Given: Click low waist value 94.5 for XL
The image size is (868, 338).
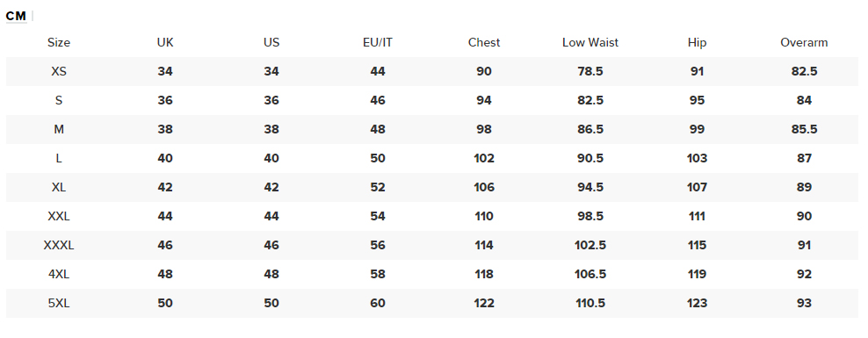Looking at the screenshot, I should point(590,187).
